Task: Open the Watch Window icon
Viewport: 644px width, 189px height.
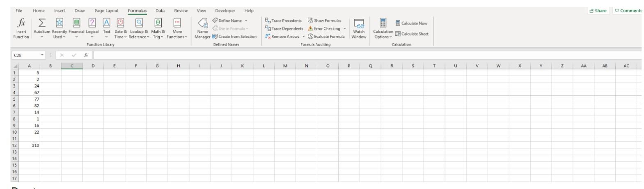Action: pos(359,24)
